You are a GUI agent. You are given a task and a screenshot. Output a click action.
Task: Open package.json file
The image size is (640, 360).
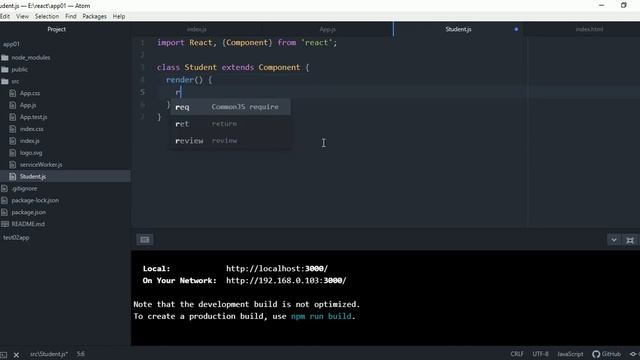[x=29, y=212]
